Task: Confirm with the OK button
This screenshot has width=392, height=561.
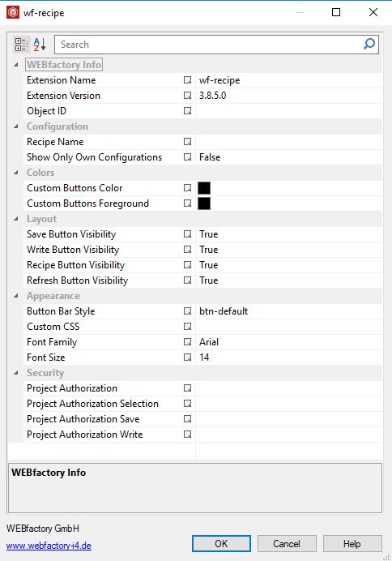Action: 221,544
